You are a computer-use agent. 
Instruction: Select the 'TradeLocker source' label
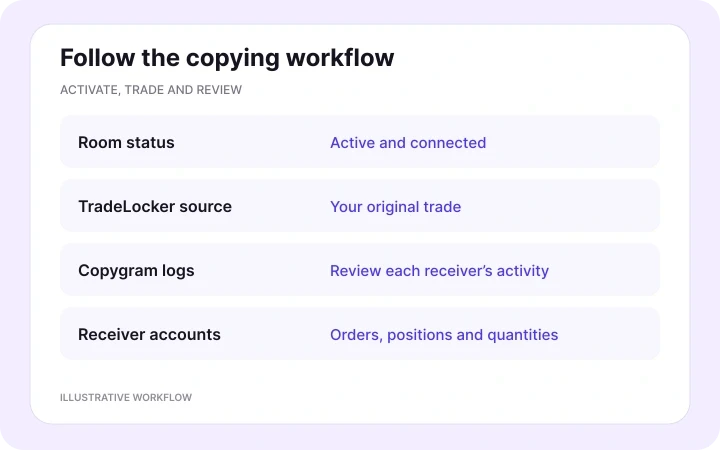click(x=155, y=207)
